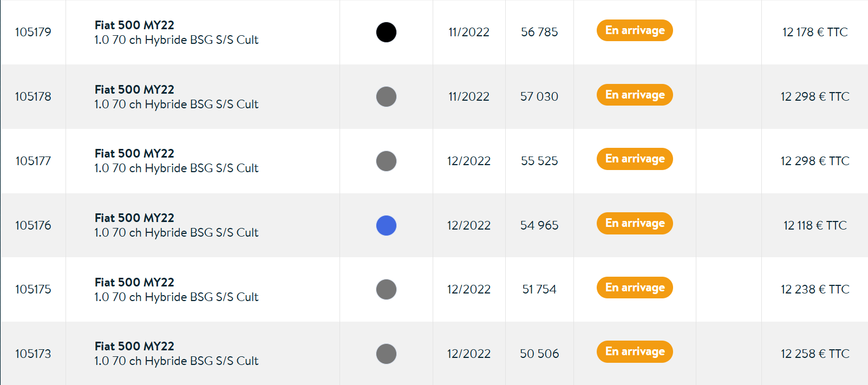Click the black color dot for vehicle 105179
Image resolution: width=868 pixels, height=385 pixels.
(386, 32)
